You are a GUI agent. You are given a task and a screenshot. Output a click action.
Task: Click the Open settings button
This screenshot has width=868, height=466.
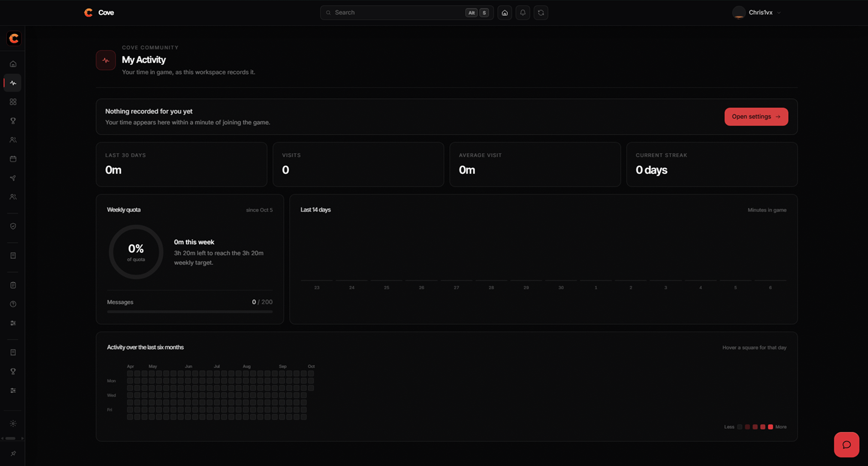coord(756,117)
